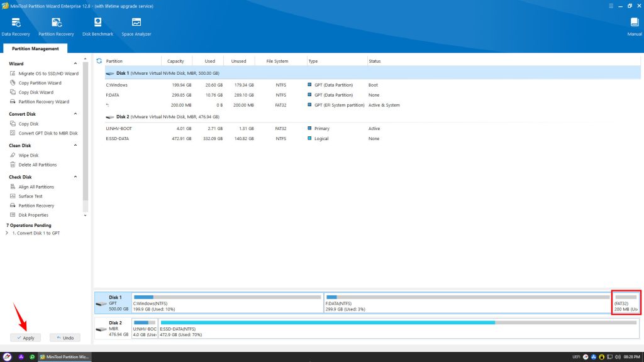Screen dimensions: 644x362
Task: Select the Disk 1 header row
Action: 372,73
